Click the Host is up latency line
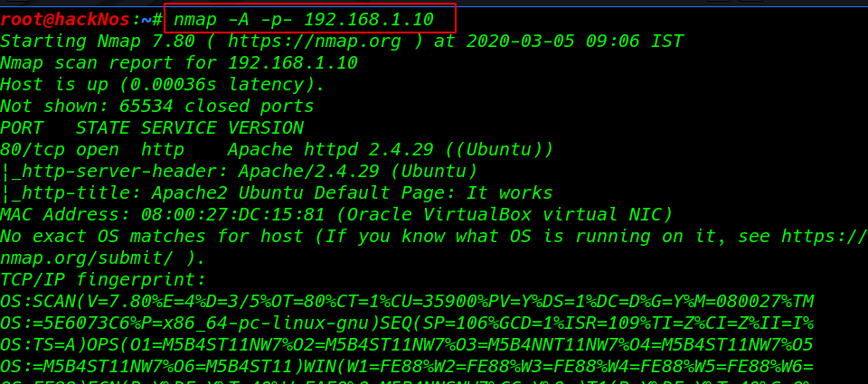Image resolution: width=868 pixels, height=384 pixels. [162, 85]
